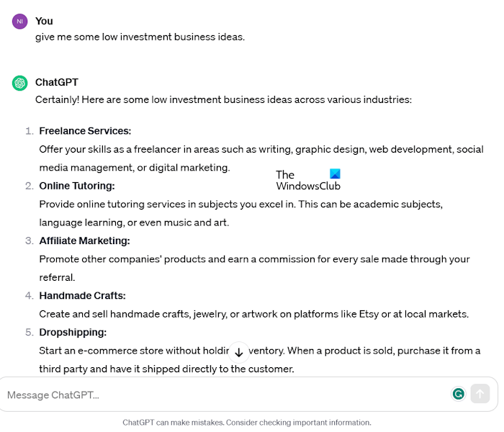Image resolution: width=504 pixels, height=432 pixels.
Task: Click the Etsy handmade crafts description line
Action: (253, 314)
